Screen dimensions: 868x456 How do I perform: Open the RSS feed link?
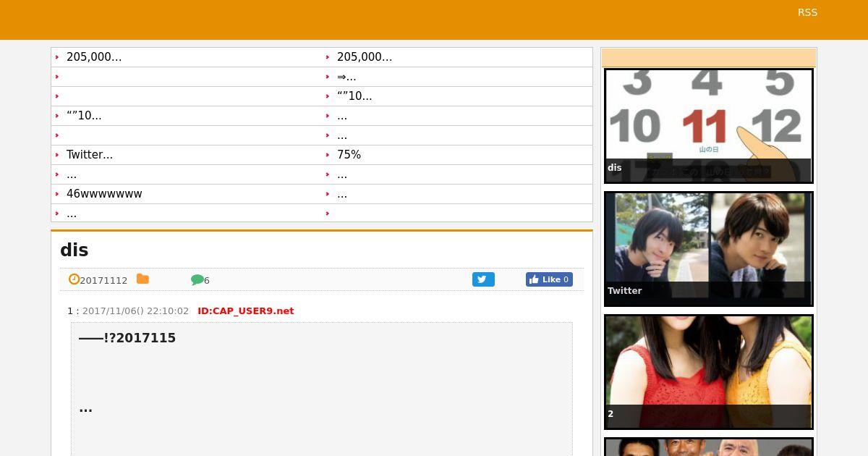(x=807, y=12)
